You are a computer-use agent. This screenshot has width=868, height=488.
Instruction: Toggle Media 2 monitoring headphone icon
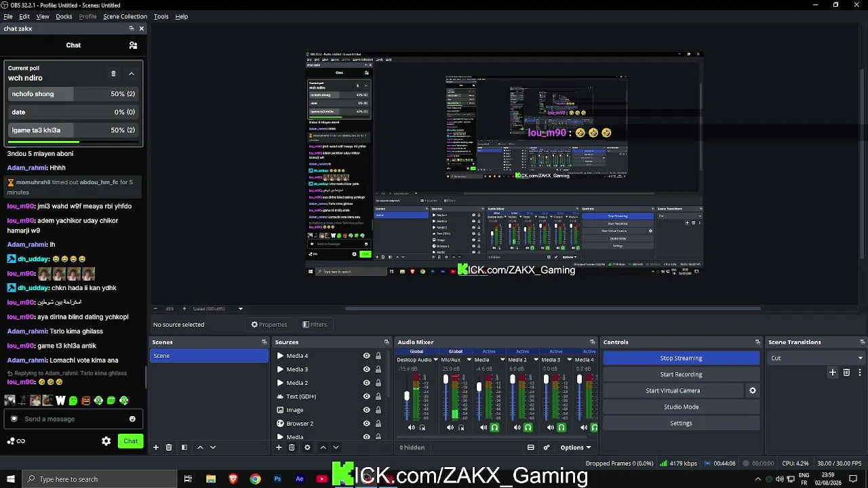[528, 428]
